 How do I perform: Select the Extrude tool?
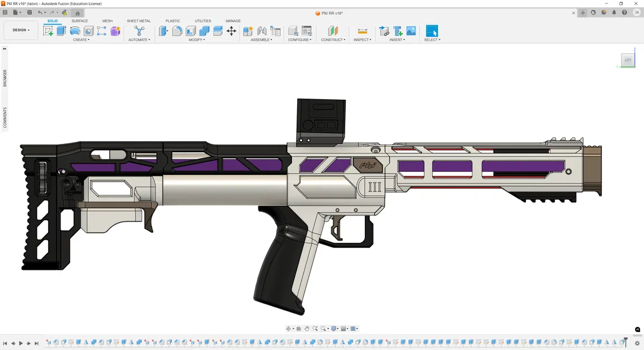[x=61, y=31]
